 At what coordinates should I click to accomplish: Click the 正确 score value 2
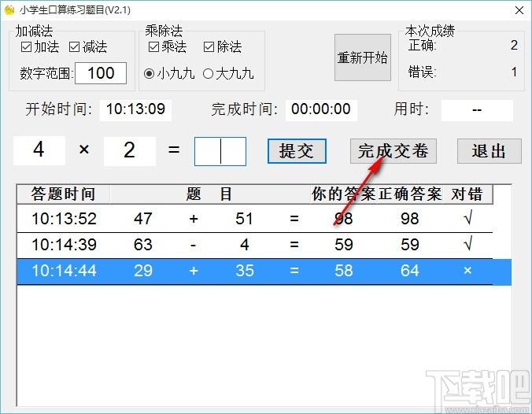(x=514, y=45)
